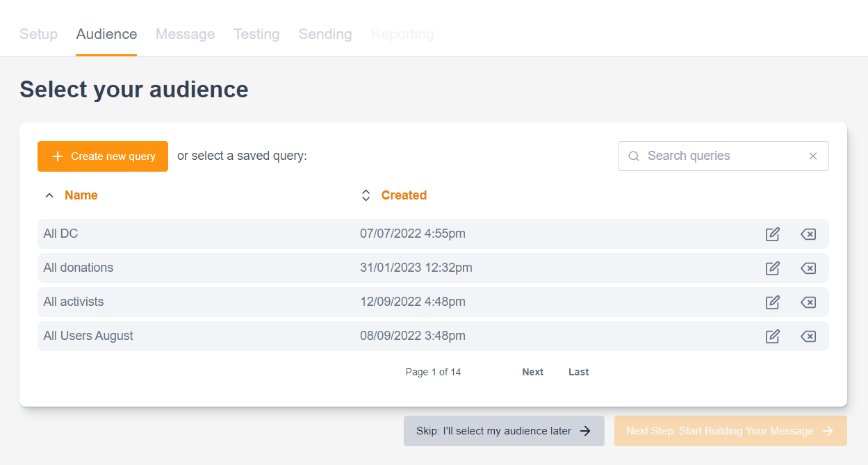
Task: Edit the "All DC" query
Action: pyautogui.click(x=772, y=234)
